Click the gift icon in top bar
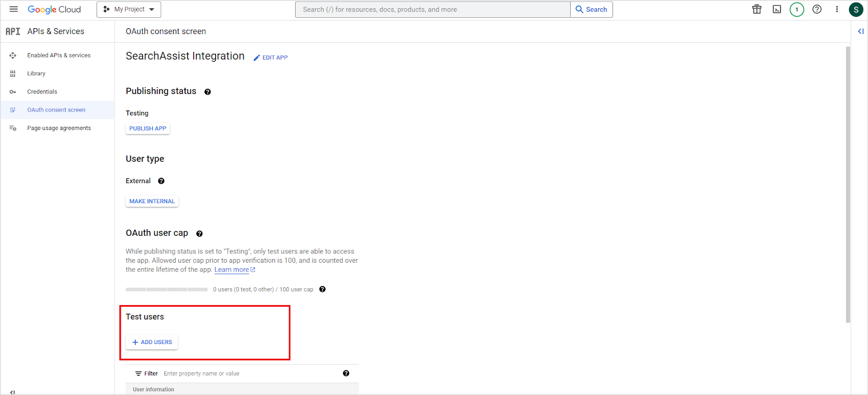Screen dimensions: 868x395 [x=757, y=9]
